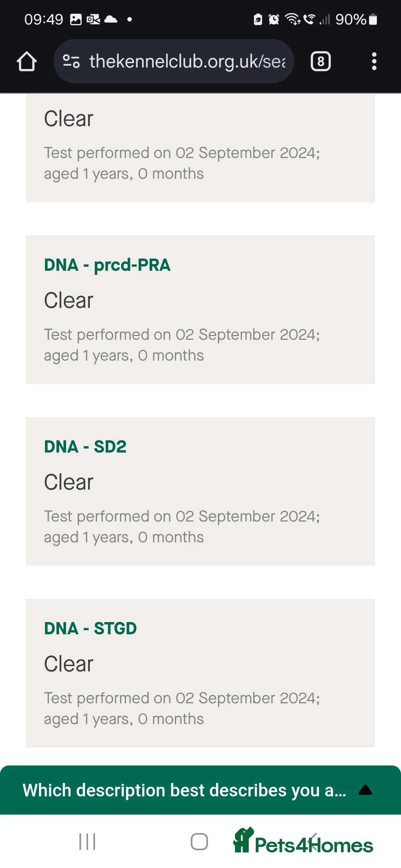Tap the image notification icon in the status bar
Image resolution: width=401 pixels, height=868 pixels.
tap(76, 19)
